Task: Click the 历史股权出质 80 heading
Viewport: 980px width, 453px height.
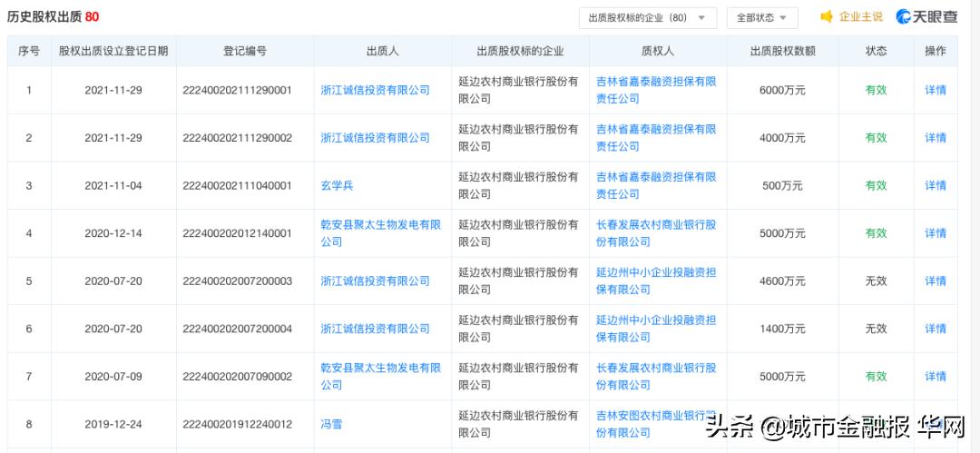Action: tap(54, 17)
